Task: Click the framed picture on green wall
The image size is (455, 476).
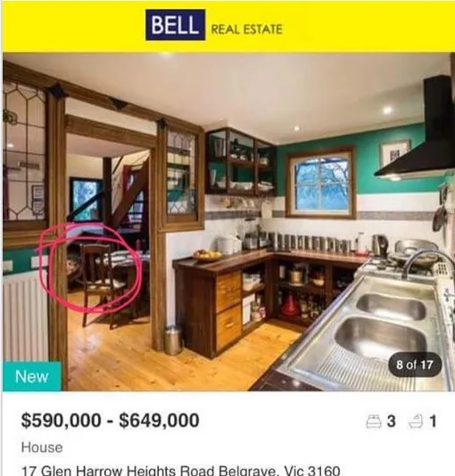Action: tap(394, 154)
